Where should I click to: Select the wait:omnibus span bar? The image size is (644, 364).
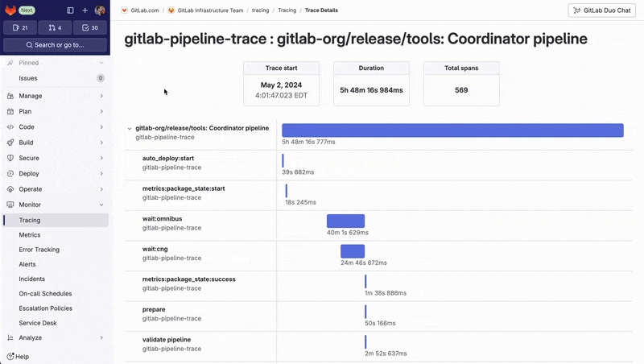345,221
